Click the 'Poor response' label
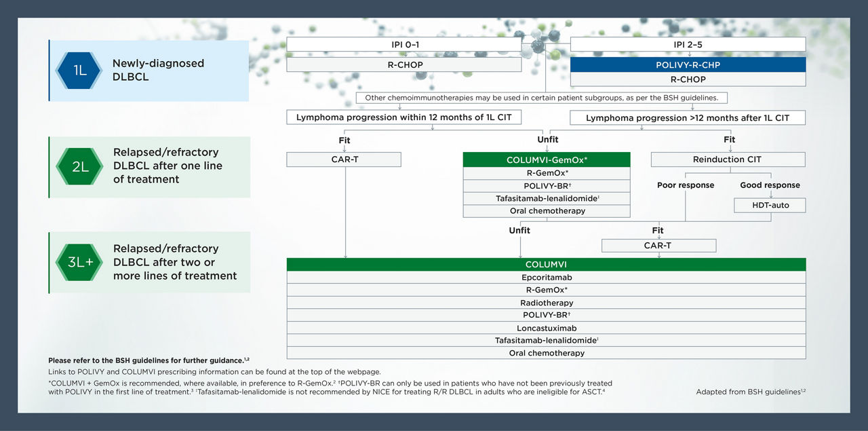 [685, 185]
